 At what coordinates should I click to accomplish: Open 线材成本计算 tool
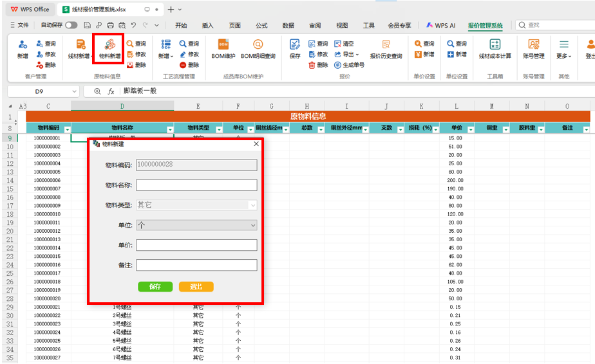click(495, 49)
